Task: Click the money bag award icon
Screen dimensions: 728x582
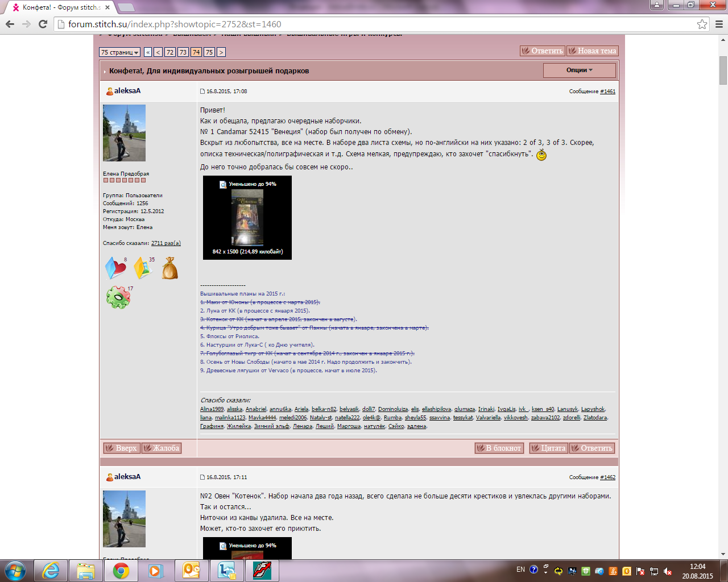Action: (169, 268)
